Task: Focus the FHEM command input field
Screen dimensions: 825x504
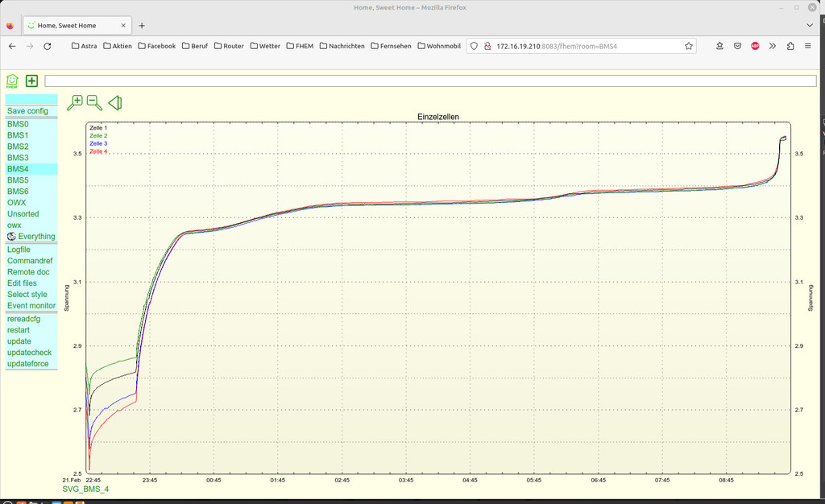Action: click(430, 81)
